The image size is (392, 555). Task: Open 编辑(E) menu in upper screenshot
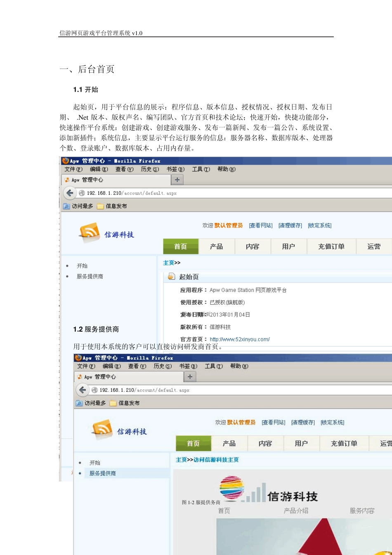pyautogui.click(x=99, y=169)
